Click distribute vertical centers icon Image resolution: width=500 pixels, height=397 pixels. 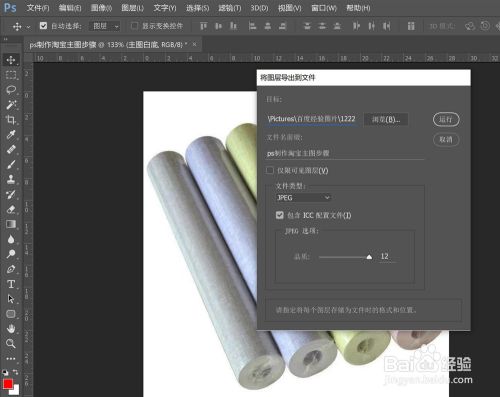tap(322, 26)
